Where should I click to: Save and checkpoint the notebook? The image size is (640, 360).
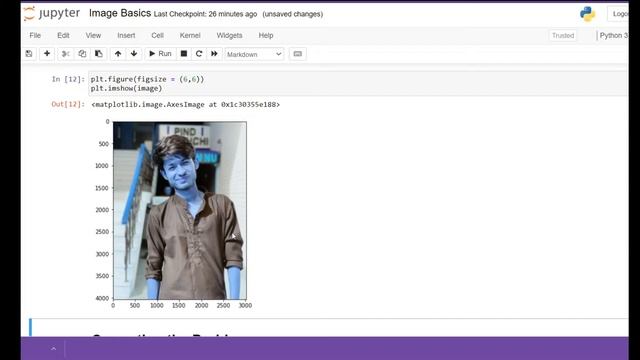coord(29,54)
